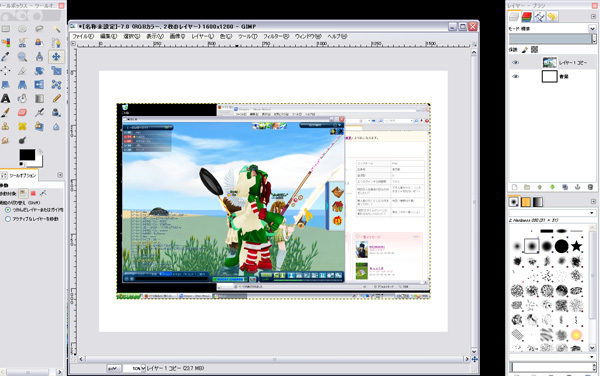Select the Rectangle Select tool
The height and width of the screenshot is (376, 600).
pyautogui.click(x=6, y=29)
